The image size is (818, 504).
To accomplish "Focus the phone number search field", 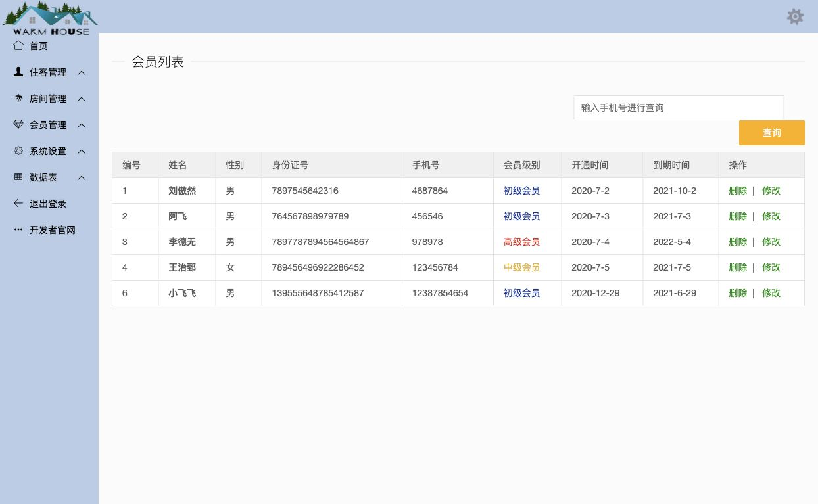I will point(679,108).
